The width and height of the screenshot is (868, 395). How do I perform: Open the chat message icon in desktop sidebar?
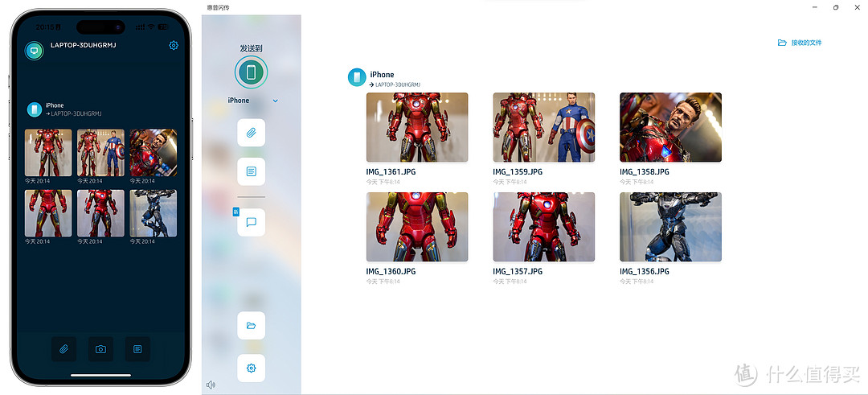point(251,223)
